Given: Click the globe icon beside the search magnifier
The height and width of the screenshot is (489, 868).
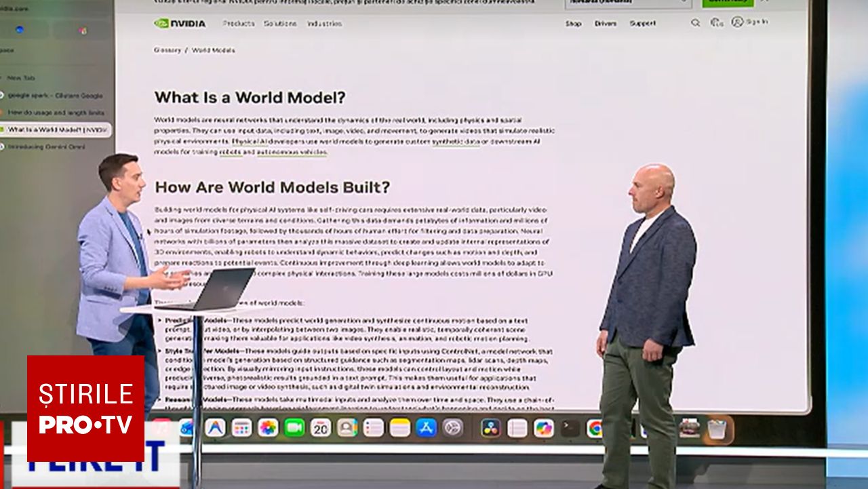Looking at the screenshot, I should (x=717, y=22).
